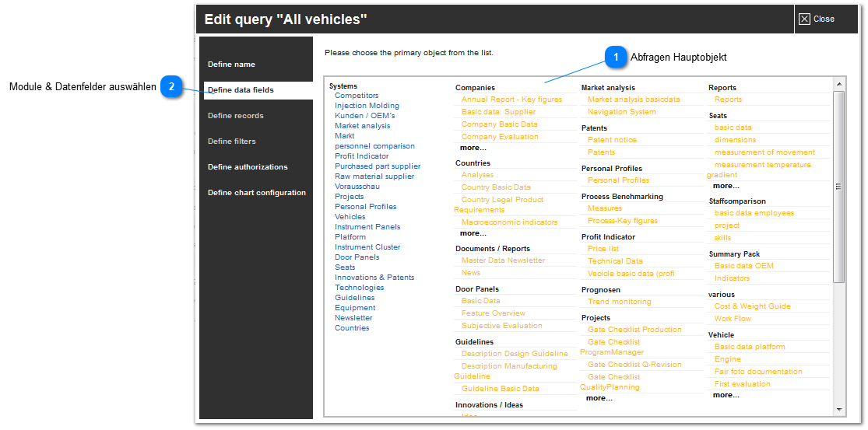Pick Company Evaluation object
The image size is (868, 430).
click(500, 137)
